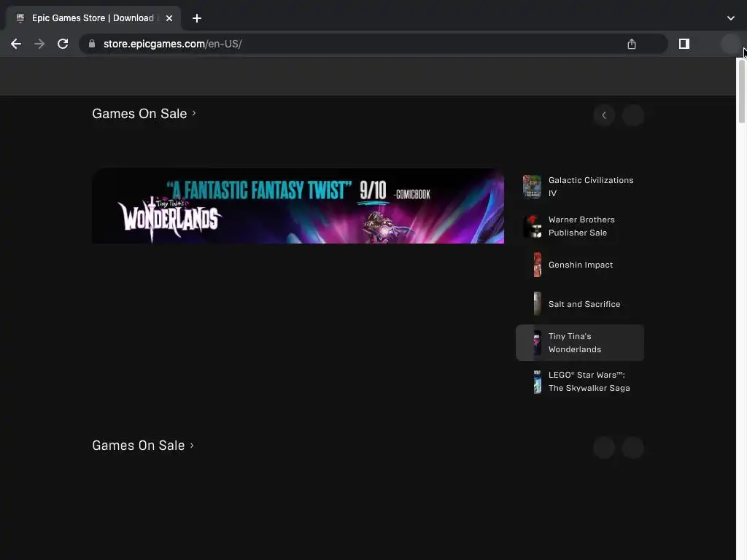The height and width of the screenshot is (560, 747).
Task: Click the browser forward arrow
Action: pos(39,44)
